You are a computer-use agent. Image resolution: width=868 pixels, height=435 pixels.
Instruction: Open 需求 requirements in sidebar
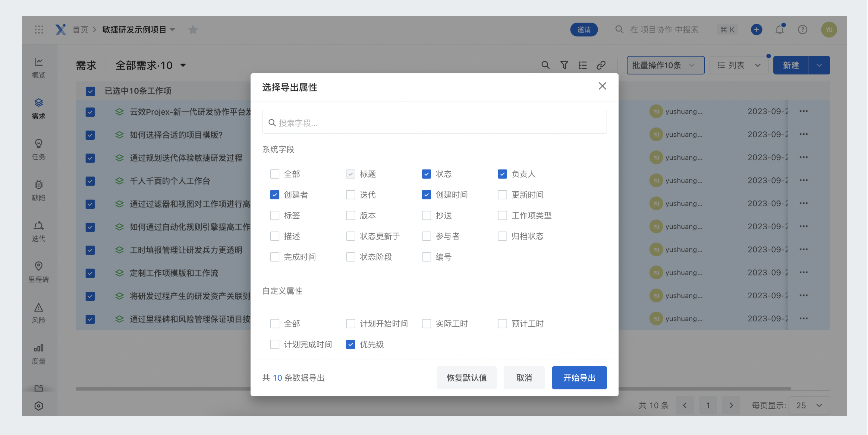coord(39,109)
